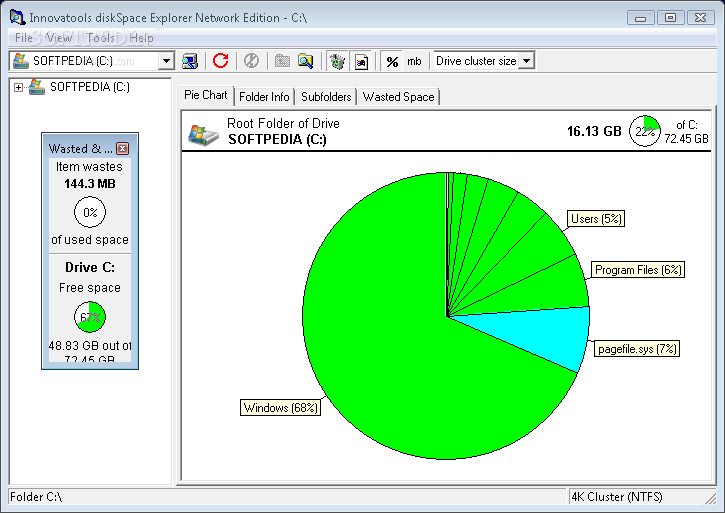Open the View menu
This screenshot has height=513, width=725.
point(59,38)
